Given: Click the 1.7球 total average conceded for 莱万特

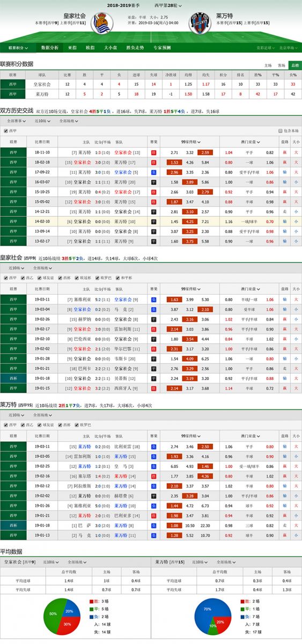Looking at the screenshot, I should 220,590.
